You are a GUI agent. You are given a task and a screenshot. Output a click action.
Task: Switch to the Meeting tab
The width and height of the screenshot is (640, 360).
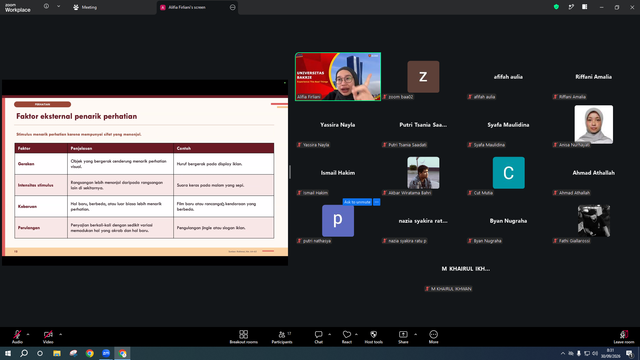pos(85,7)
